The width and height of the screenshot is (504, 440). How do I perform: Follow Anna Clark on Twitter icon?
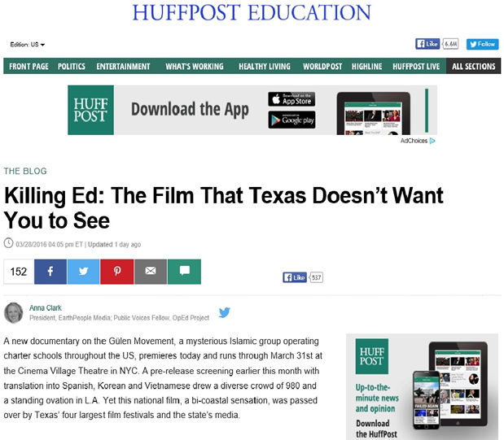pyautogui.click(x=225, y=312)
